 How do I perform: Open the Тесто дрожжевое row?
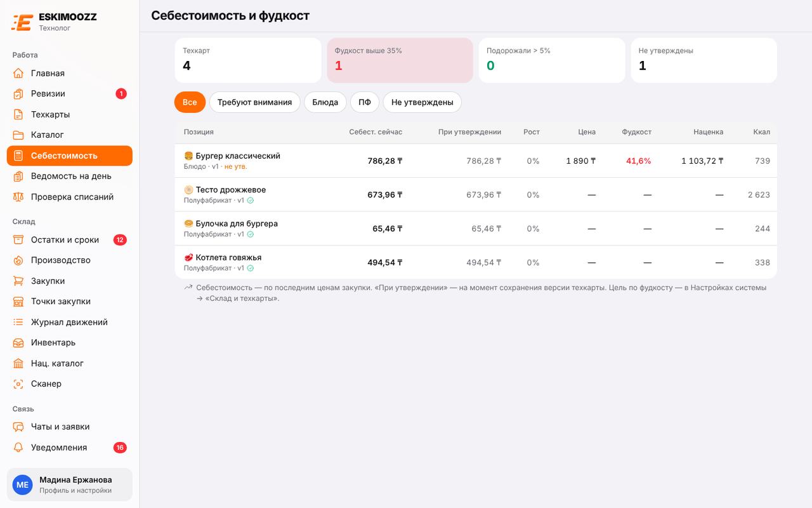tap(476, 194)
